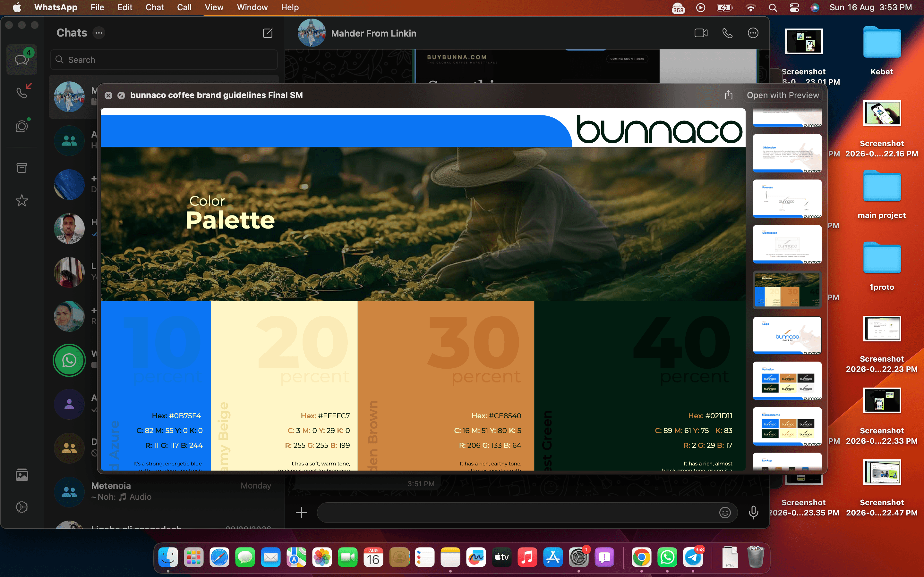Open the attachment plus button

click(x=301, y=513)
